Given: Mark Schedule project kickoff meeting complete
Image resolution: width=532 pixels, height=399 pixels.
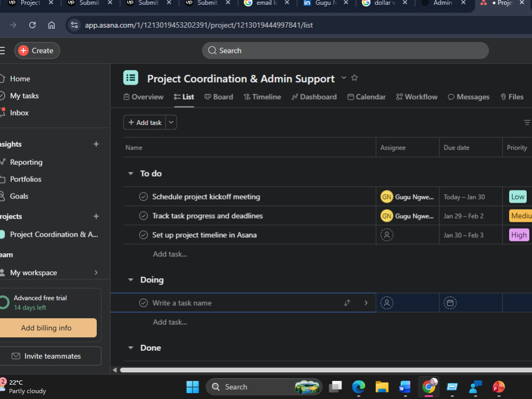Looking at the screenshot, I should [x=144, y=197].
